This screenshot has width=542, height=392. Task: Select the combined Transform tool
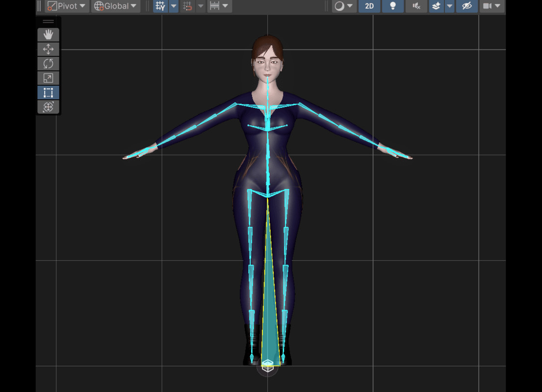pos(48,107)
